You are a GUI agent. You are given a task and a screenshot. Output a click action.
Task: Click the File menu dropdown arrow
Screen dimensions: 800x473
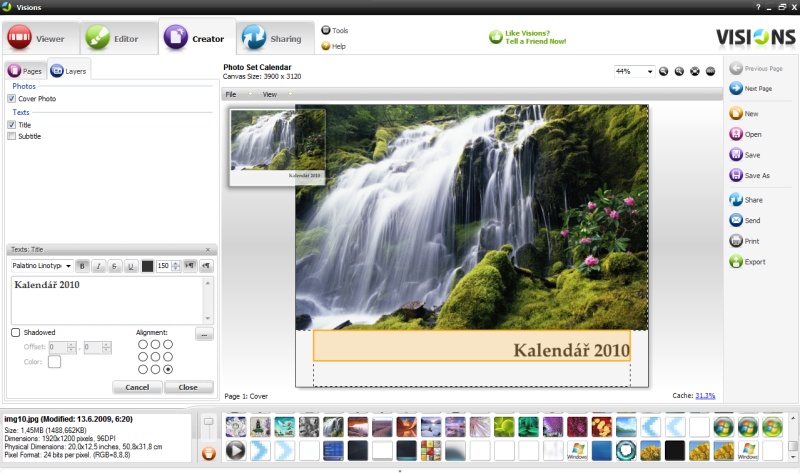(x=250, y=94)
